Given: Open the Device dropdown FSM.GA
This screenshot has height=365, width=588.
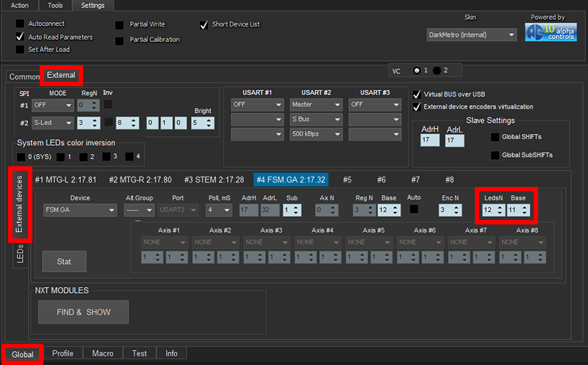Looking at the screenshot, I should point(80,210).
